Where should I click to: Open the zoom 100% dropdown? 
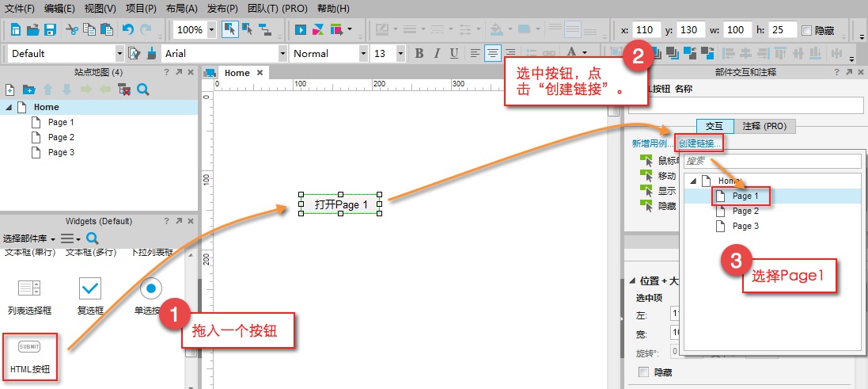(211, 30)
